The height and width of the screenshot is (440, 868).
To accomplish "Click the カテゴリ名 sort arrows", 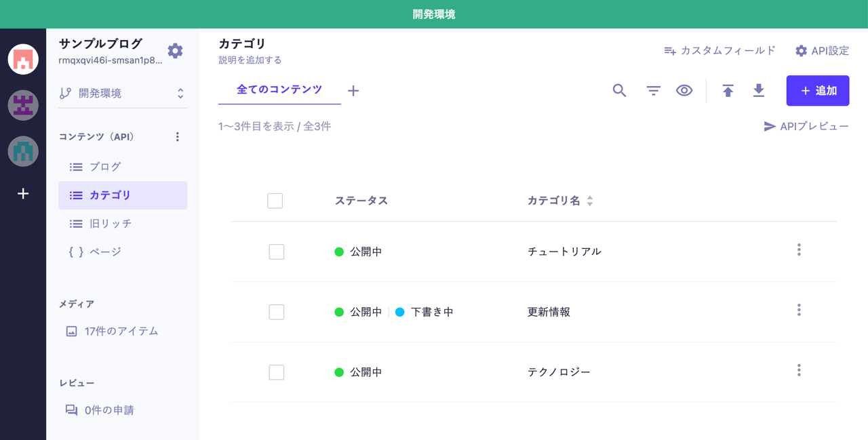I will click(x=589, y=200).
